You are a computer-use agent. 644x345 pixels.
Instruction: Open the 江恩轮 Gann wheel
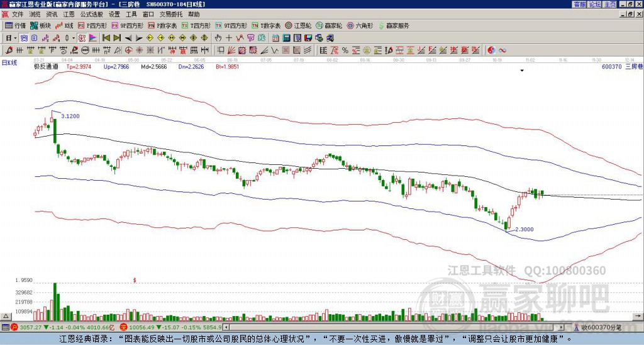(298, 25)
